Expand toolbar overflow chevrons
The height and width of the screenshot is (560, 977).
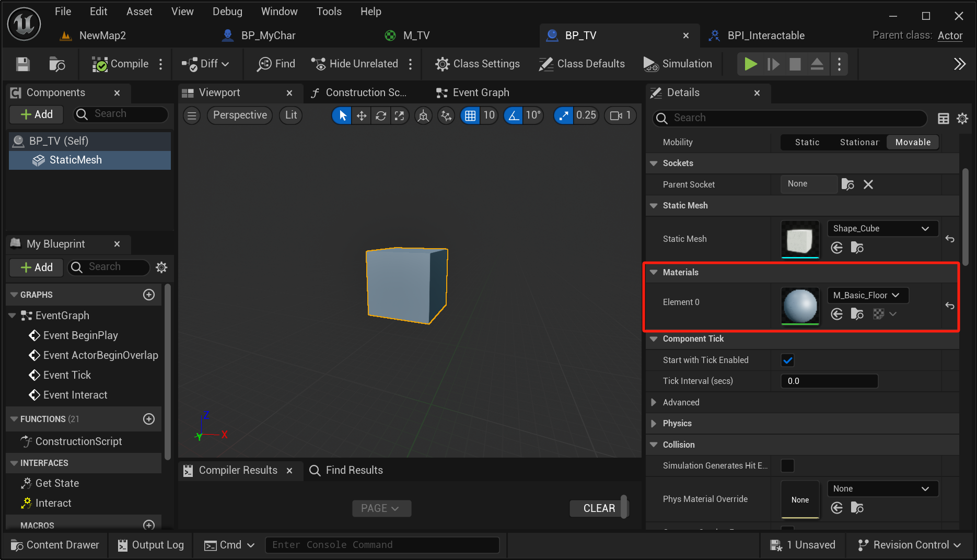(x=960, y=64)
